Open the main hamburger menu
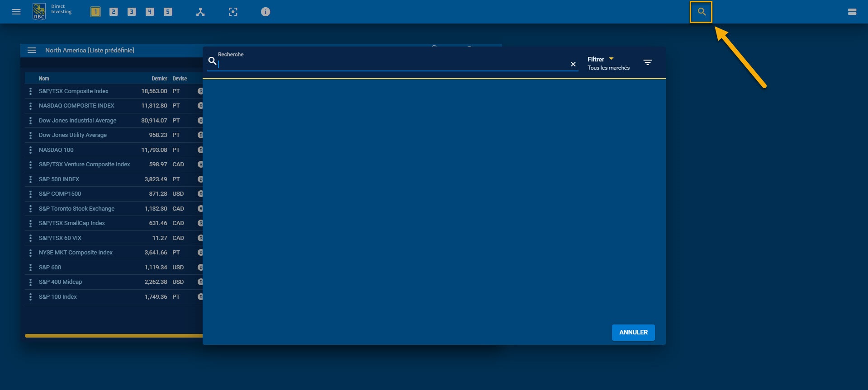Viewport: 868px width, 390px height. coord(16,12)
